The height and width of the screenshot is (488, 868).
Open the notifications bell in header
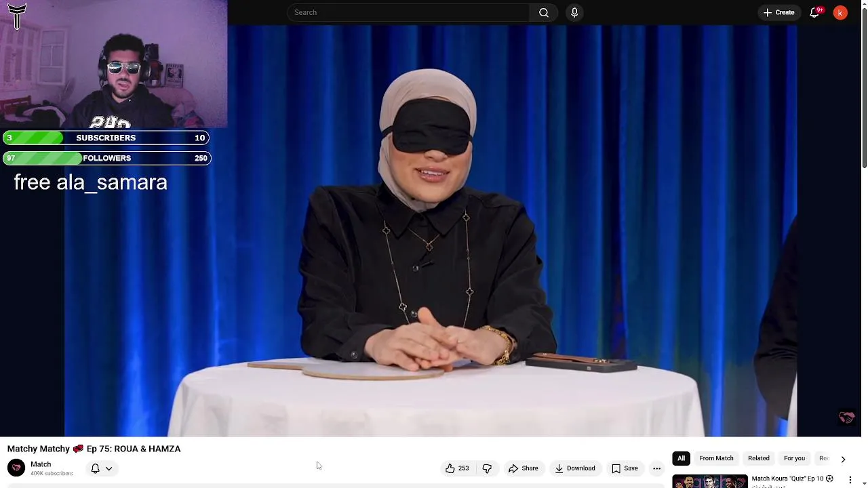pos(814,12)
